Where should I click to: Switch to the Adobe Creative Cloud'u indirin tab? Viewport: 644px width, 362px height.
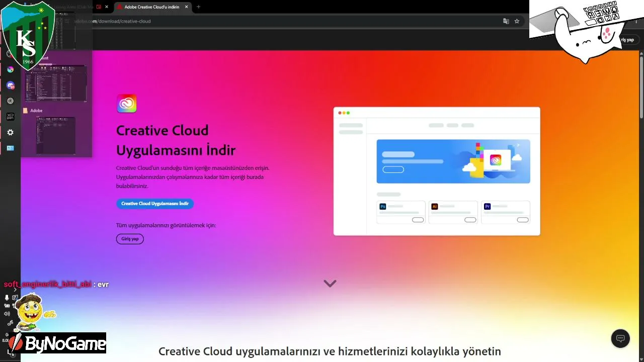(153, 7)
